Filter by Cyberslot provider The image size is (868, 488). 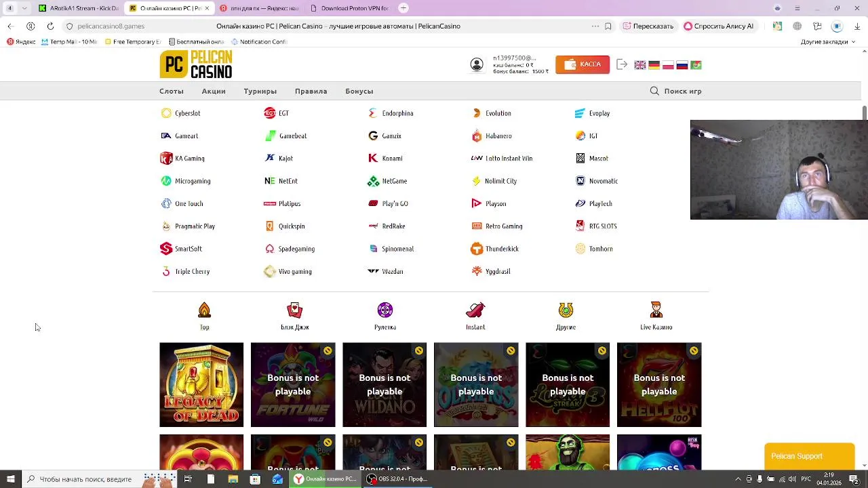[180, 113]
